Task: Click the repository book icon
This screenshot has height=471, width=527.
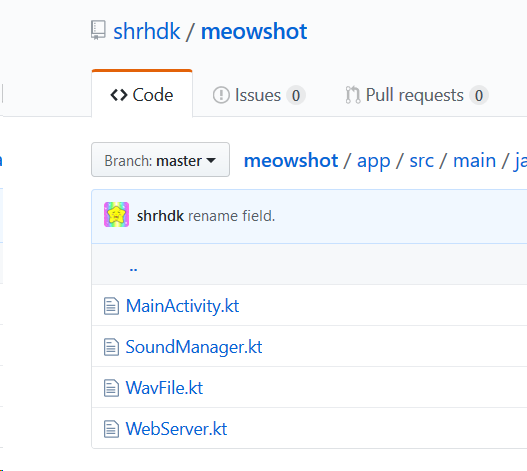Action: [98, 30]
